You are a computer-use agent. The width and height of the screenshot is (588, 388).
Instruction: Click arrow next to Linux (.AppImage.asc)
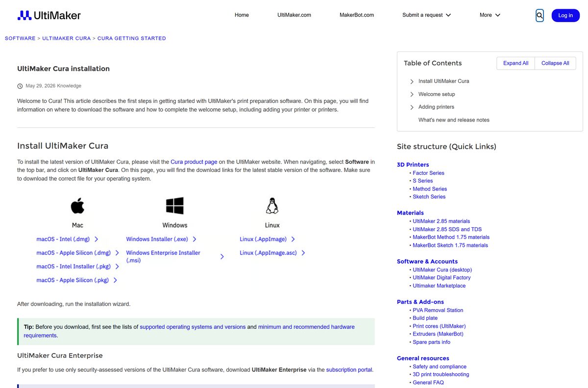[x=303, y=253]
